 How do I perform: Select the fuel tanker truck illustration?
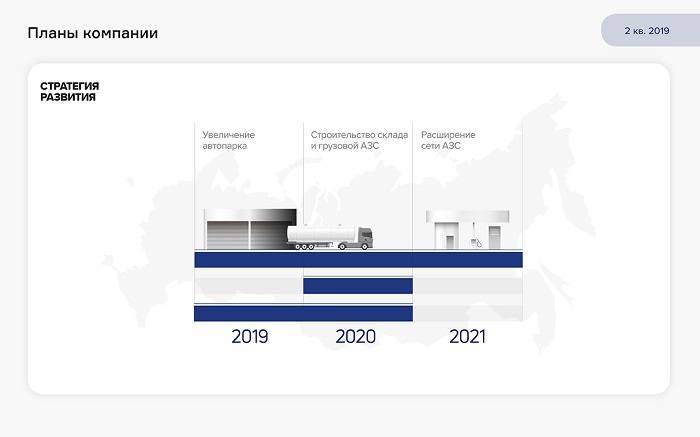coord(330,237)
